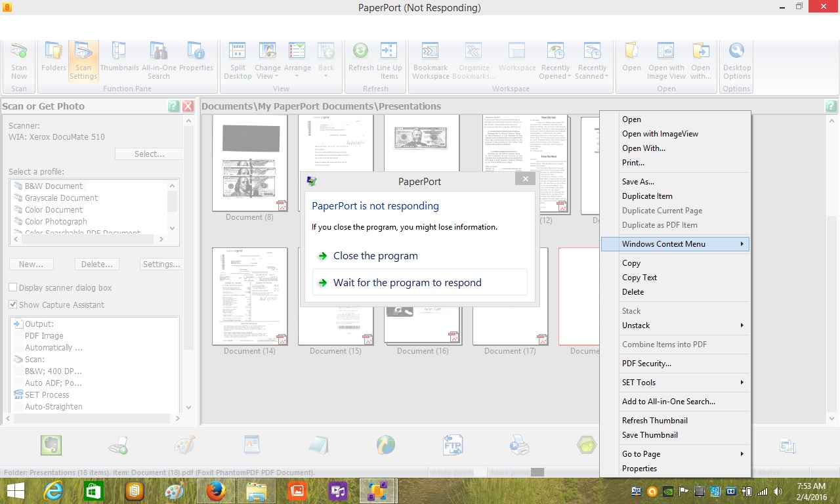
Task: Expand the SET Tools submenu
Action: [675, 383]
